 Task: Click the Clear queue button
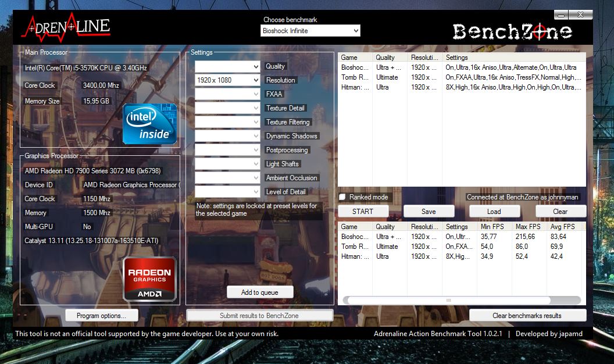(561, 211)
